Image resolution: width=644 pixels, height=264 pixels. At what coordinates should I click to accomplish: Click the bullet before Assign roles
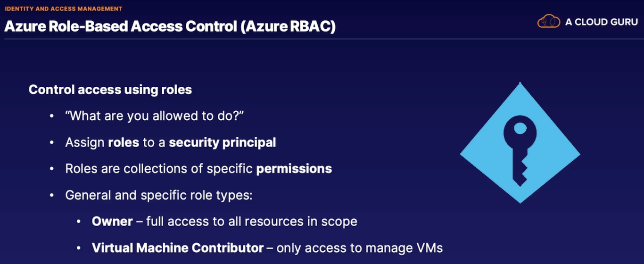(x=52, y=142)
